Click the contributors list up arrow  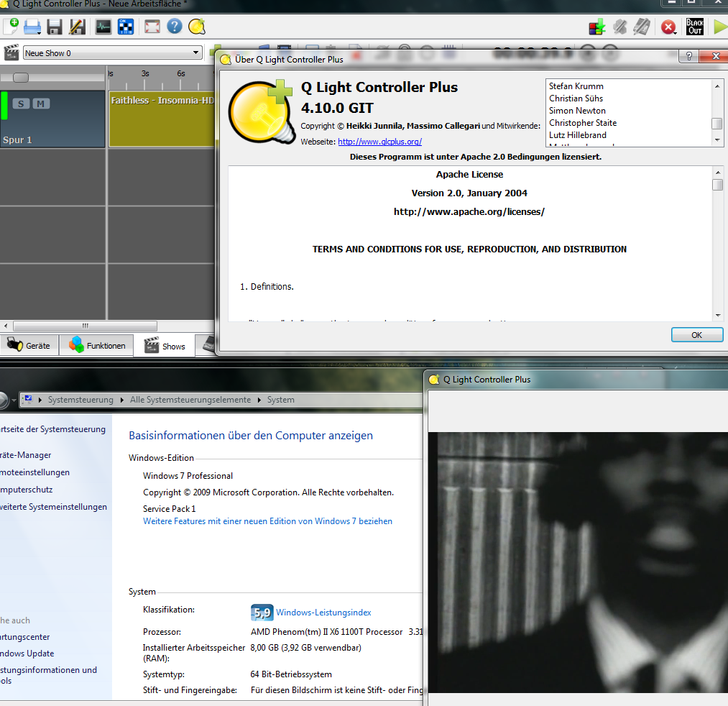pos(717,86)
